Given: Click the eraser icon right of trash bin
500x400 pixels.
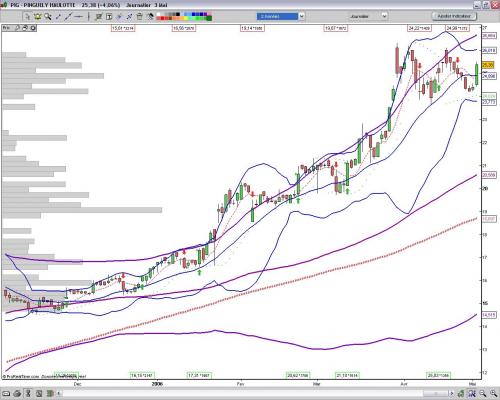Looking at the screenshot, I should click(x=150, y=17).
